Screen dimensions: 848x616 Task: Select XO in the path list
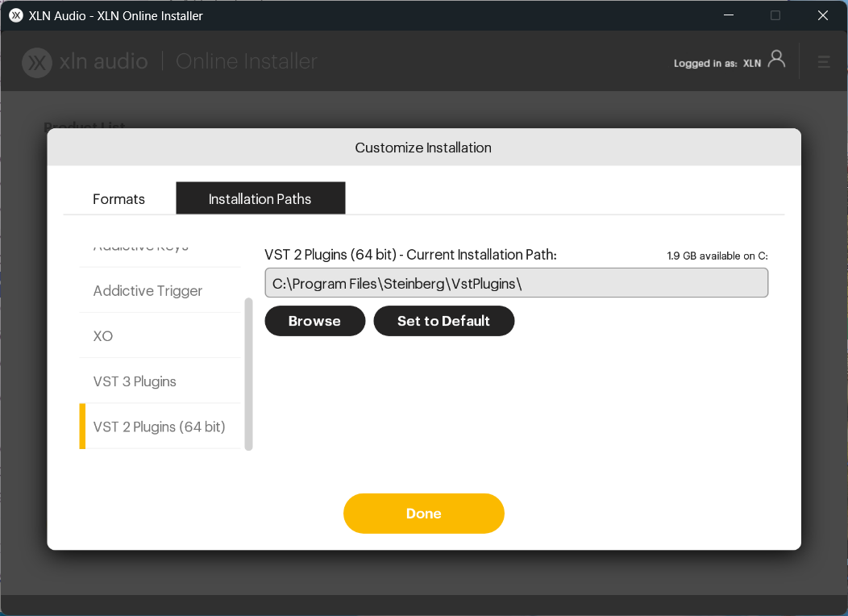(160, 336)
